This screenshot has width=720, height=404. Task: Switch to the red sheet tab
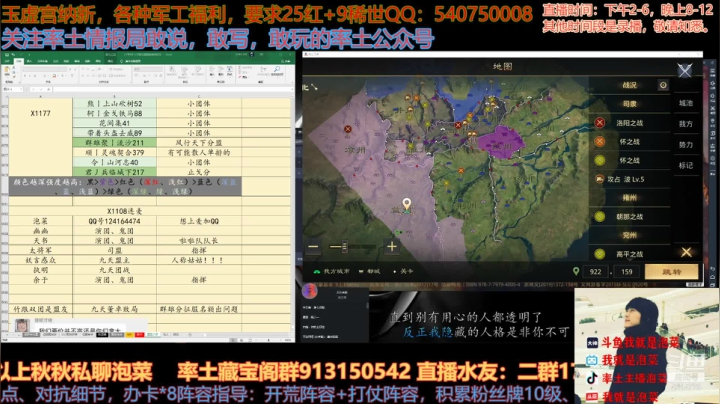140,335
